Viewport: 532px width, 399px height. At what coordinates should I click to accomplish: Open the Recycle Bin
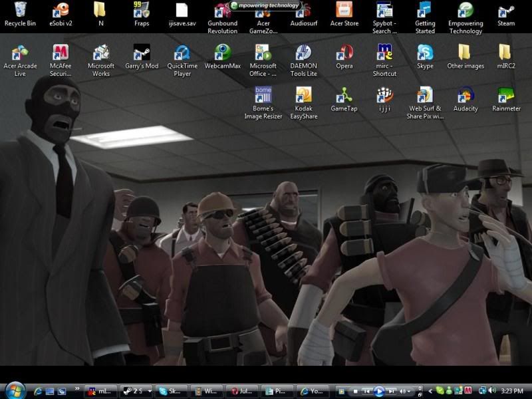pyautogui.click(x=20, y=11)
